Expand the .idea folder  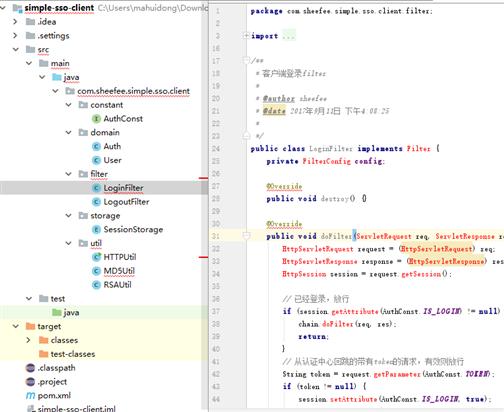(x=15, y=22)
